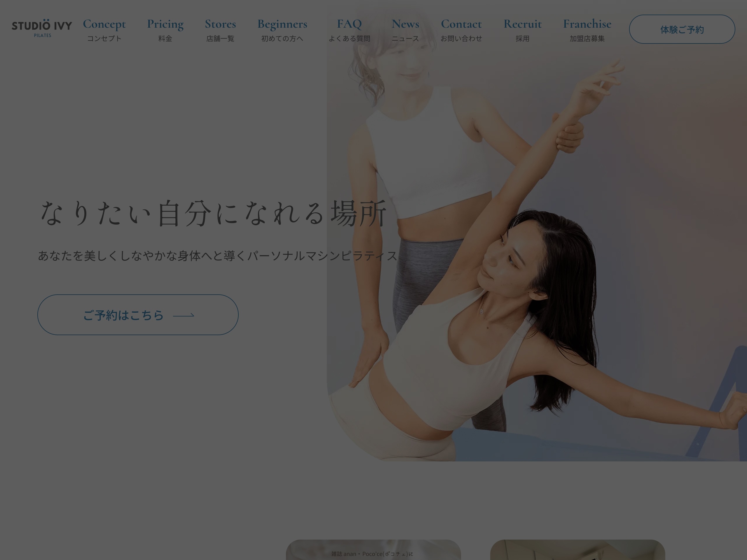Open the Concept コンセプト page
Screen dimensions: 747x560
pyautogui.click(x=105, y=30)
